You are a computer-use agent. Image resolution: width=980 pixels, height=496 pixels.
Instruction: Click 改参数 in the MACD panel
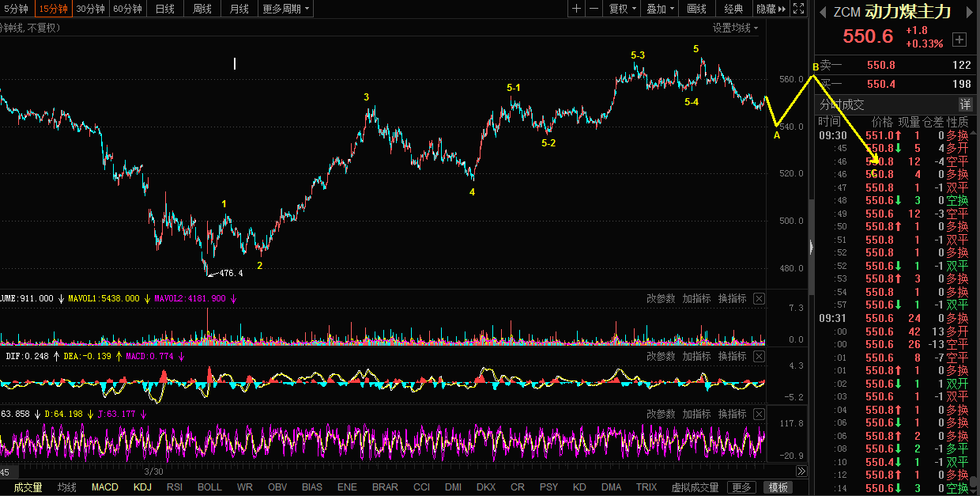click(661, 356)
